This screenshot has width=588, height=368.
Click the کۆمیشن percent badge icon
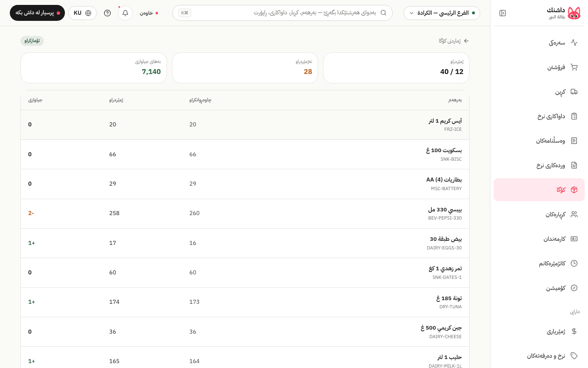pos(574,288)
